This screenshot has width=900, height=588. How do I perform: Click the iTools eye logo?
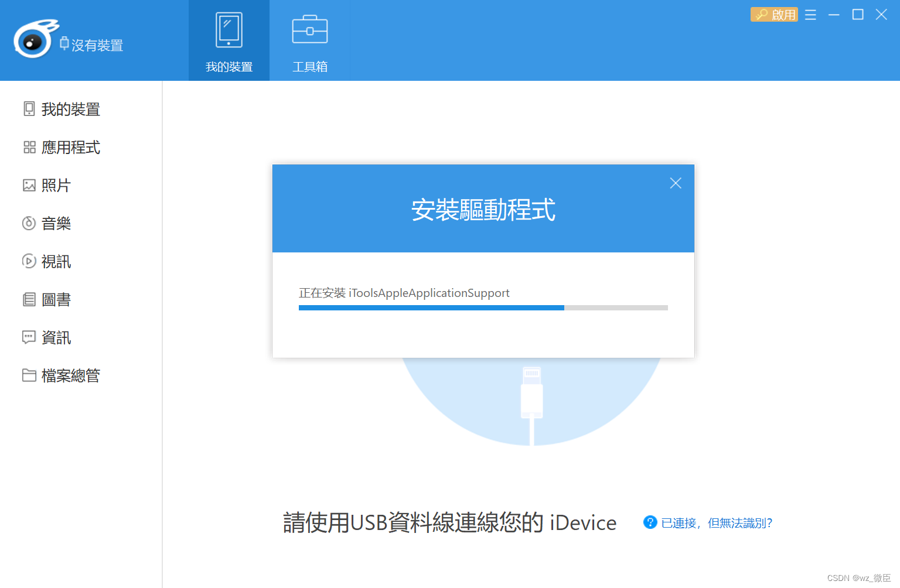point(36,39)
